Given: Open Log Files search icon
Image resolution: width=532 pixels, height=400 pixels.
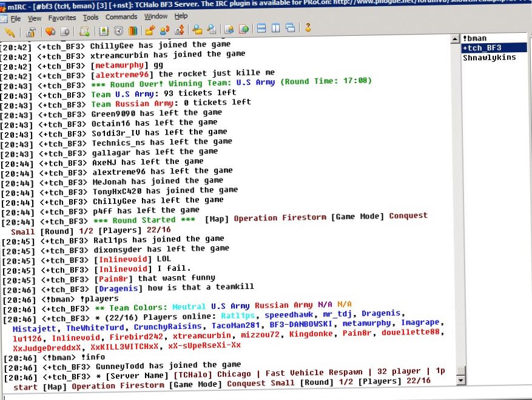Looking at the screenshot, I should [212, 29].
